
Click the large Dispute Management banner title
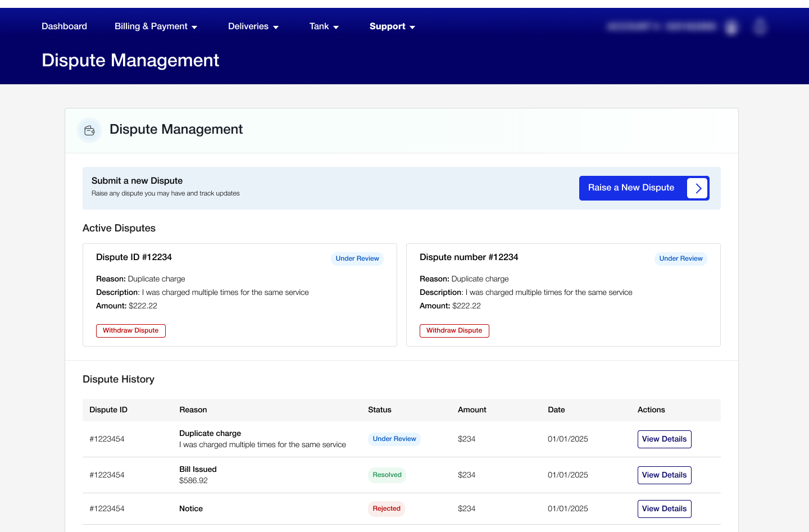130,61
